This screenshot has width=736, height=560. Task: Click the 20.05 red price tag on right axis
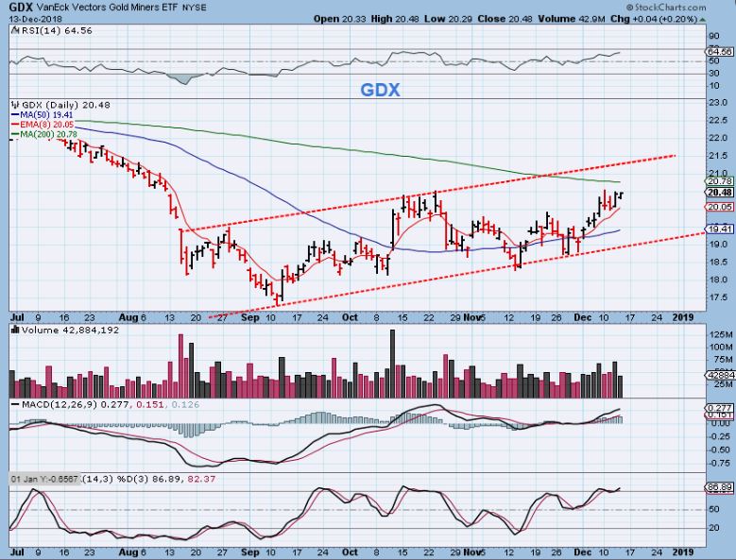pyautogui.click(x=719, y=207)
